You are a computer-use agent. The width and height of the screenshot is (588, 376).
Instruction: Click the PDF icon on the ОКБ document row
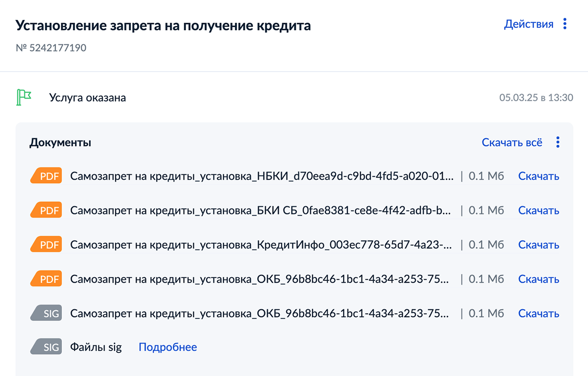[x=46, y=279]
